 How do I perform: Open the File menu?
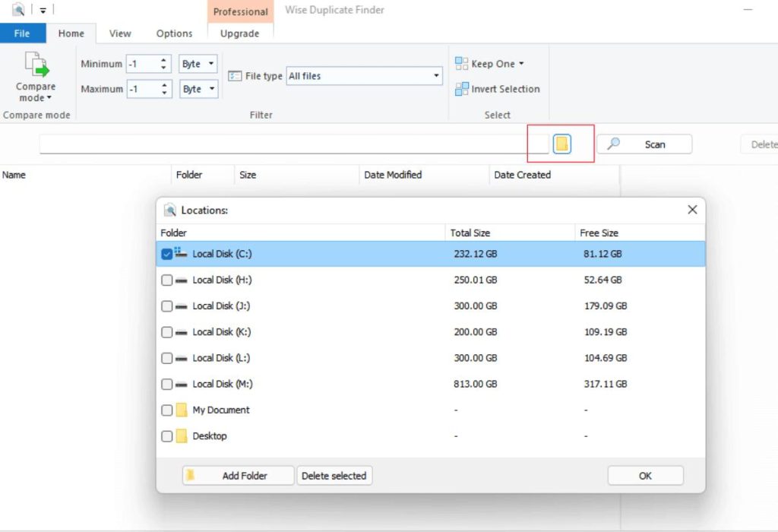click(22, 33)
